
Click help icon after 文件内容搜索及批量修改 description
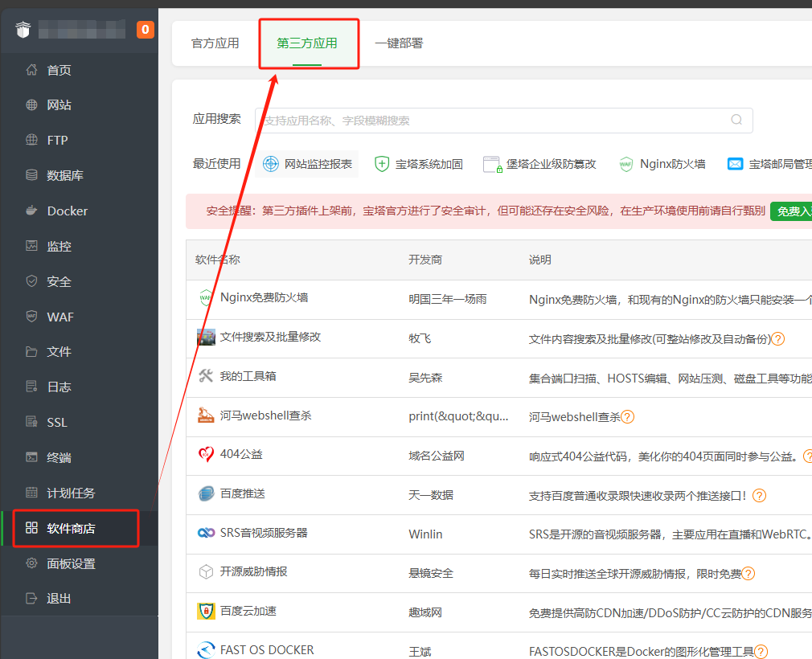[x=777, y=339]
